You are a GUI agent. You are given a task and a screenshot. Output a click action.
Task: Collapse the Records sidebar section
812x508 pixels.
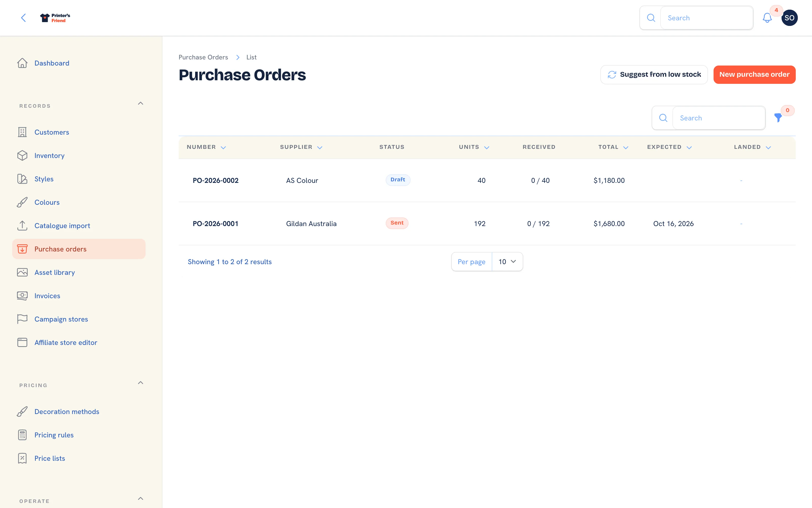pos(141,103)
